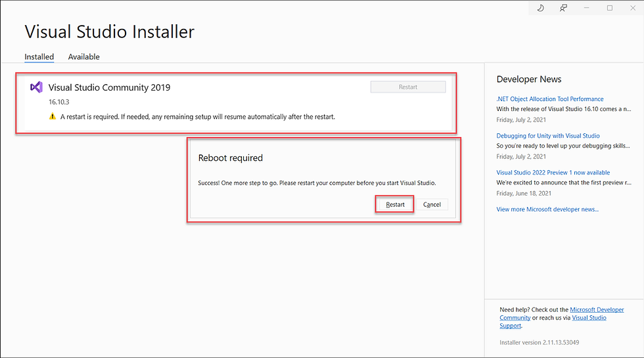Open Debugging for Unity with Visual Studio article
Image resolution: width=644 pixels, height=358 pixels.
(x=548, y=136)
